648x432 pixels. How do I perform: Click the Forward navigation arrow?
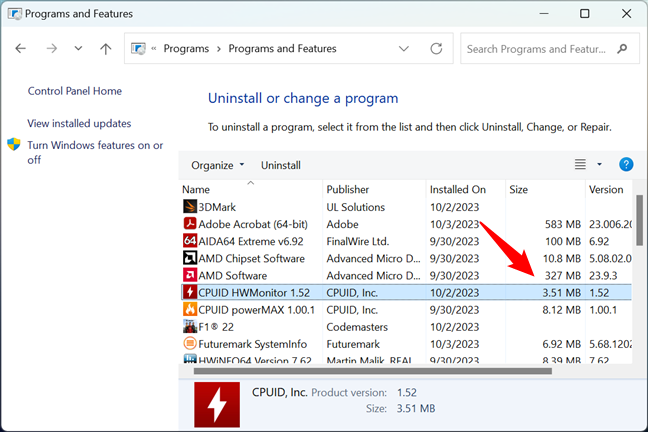[x=52, y=49]
